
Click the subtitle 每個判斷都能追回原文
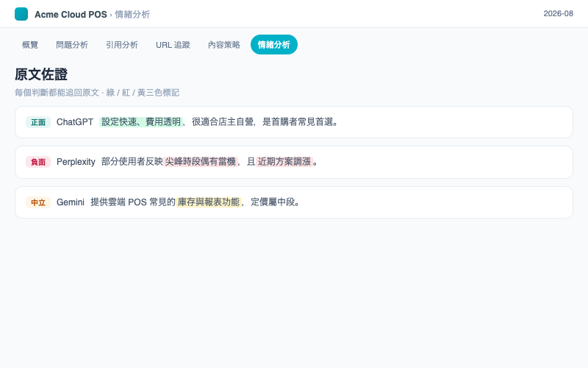tap(57, 93)
